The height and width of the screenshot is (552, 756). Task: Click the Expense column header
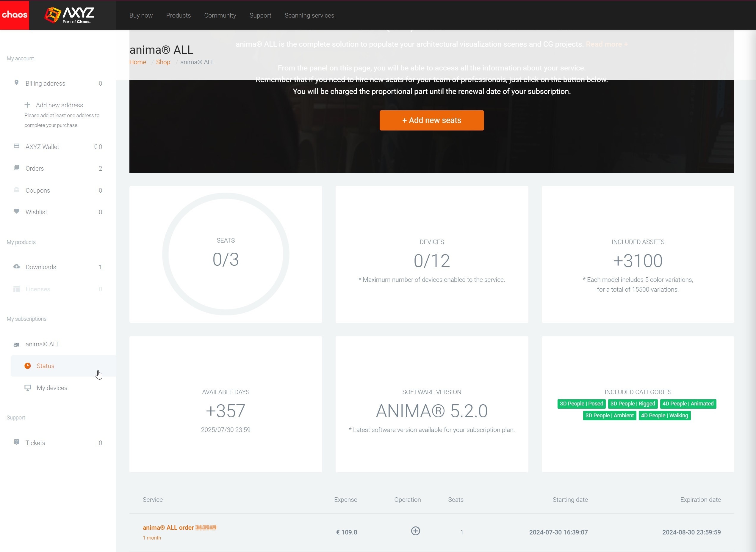(345, 500)
